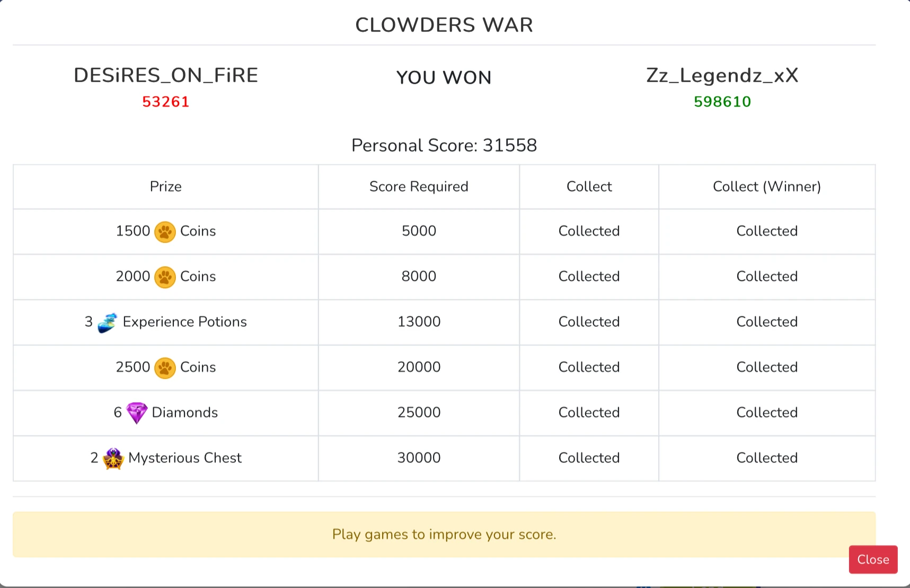Click the Mysterious Chest icon
The image size is (910, 588).
[x=112, y=458]
